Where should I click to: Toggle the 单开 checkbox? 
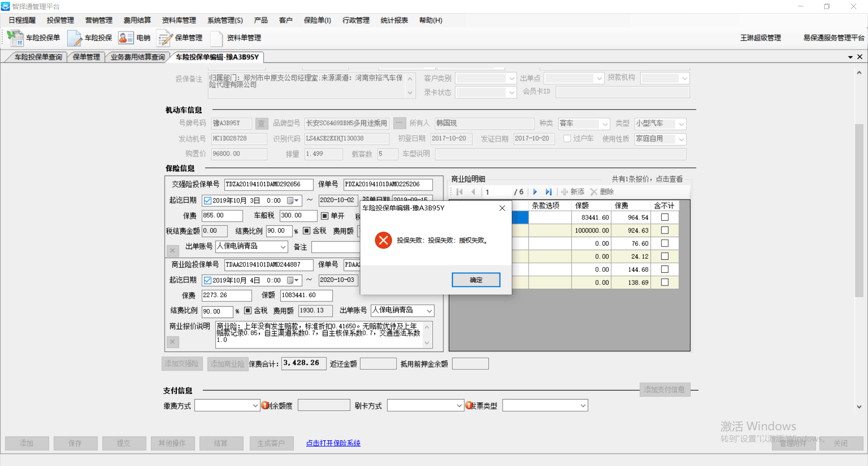click(324, 216)
